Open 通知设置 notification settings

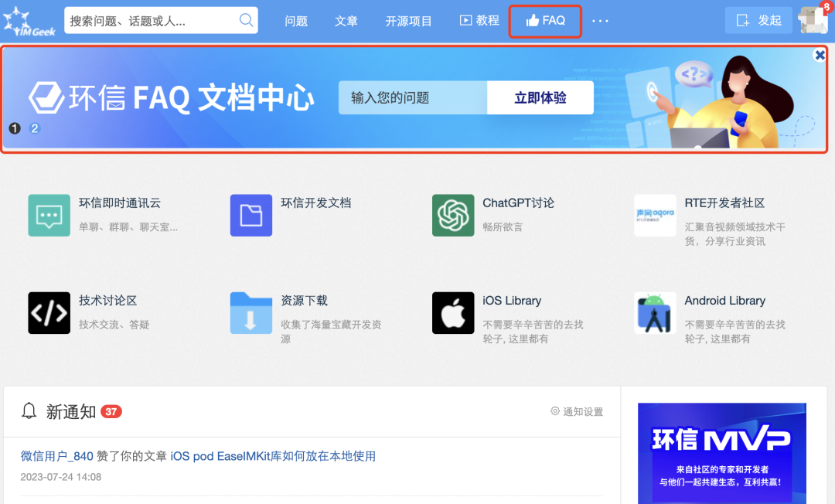coord(577,411)
